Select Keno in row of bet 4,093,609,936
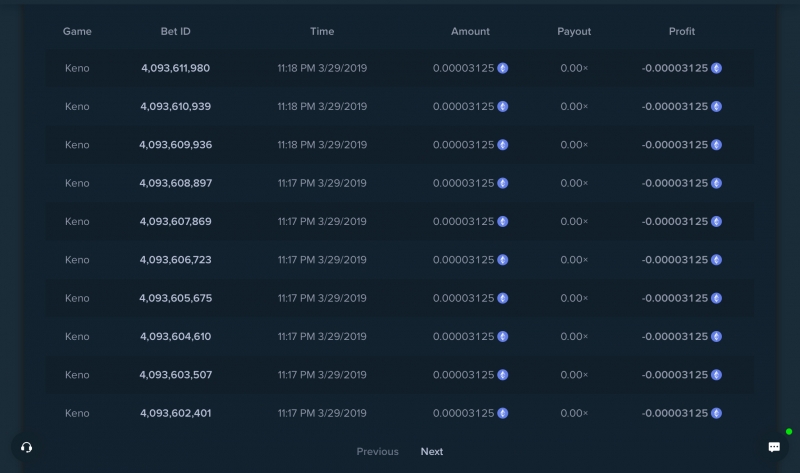 [77, 145]
